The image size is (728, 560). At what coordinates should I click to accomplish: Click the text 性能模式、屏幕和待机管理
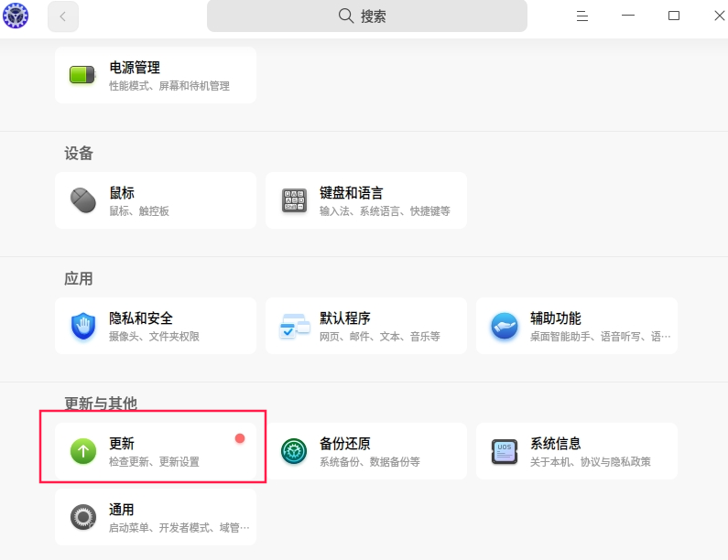click(x=169, y=86)
